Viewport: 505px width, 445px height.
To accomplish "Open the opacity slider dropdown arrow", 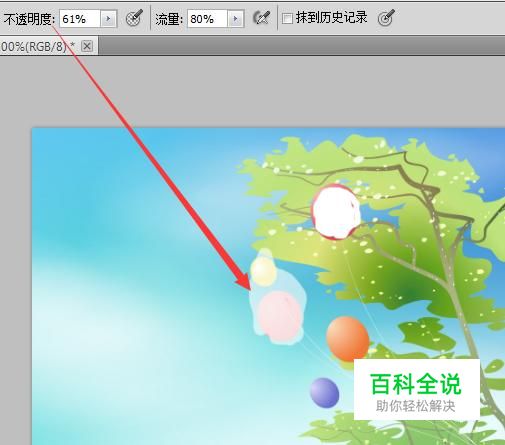I will [108, 19].
